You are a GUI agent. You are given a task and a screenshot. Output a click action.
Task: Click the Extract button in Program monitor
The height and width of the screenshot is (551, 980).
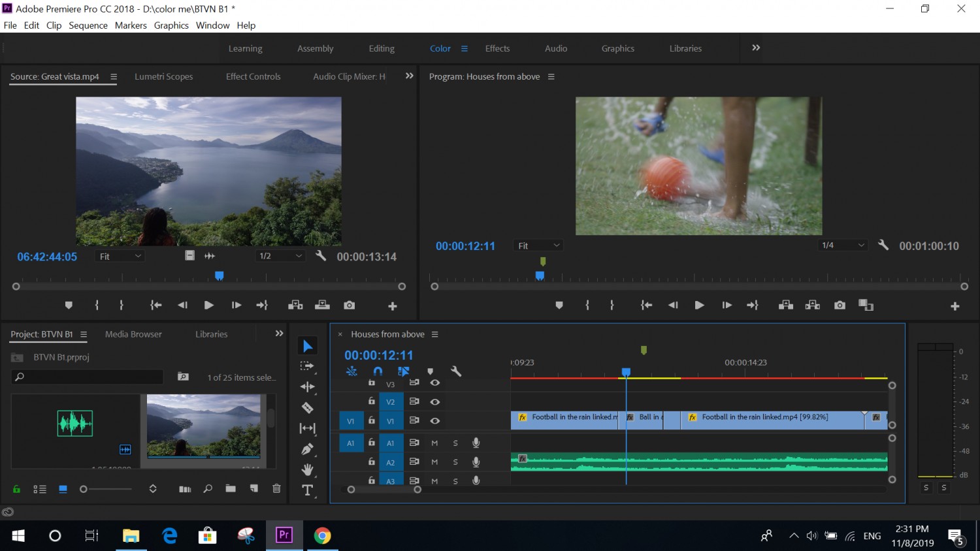813,306
